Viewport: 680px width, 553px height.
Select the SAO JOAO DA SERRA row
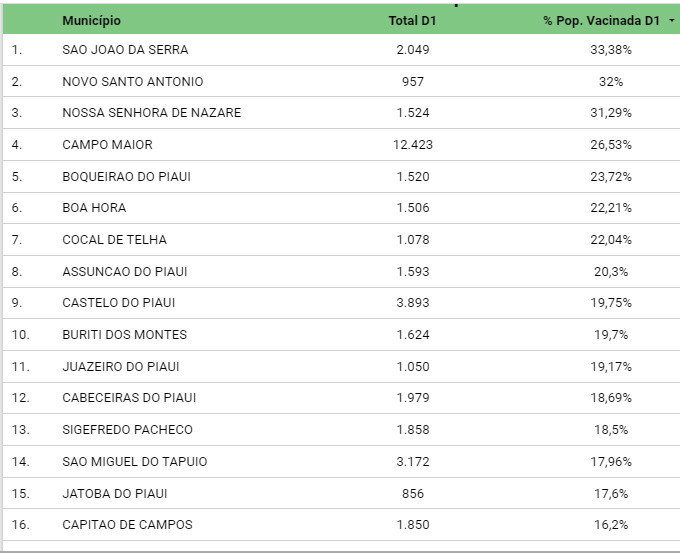coord(341,50)
